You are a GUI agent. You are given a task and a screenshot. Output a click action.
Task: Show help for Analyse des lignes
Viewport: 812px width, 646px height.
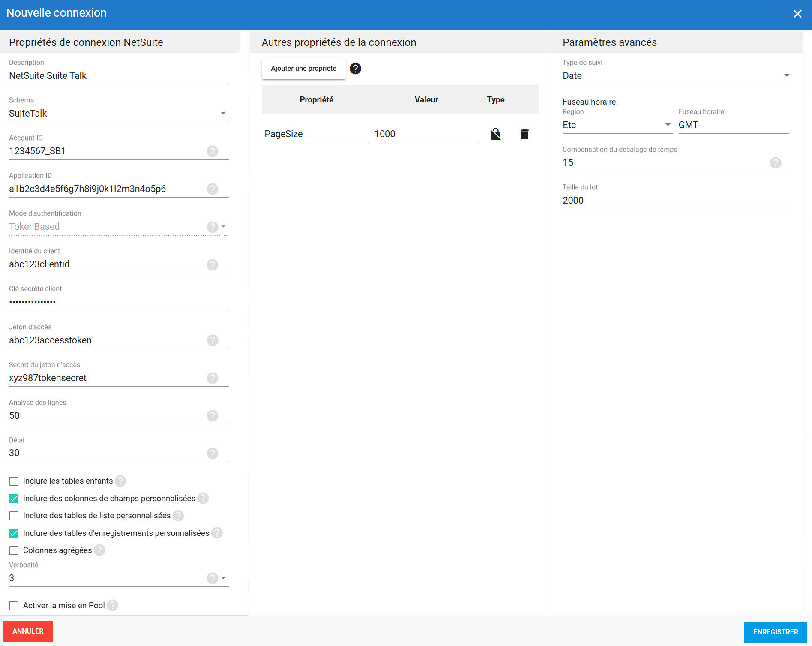point(213,416)
